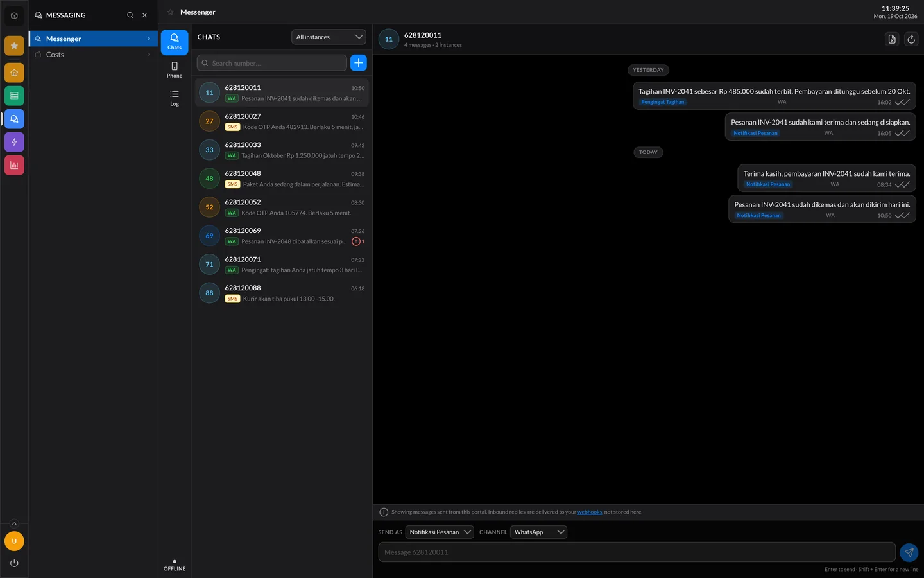This screenshot has width=924, height=578.
Task: Open the purple lightning bolt module
Action: 14,142
